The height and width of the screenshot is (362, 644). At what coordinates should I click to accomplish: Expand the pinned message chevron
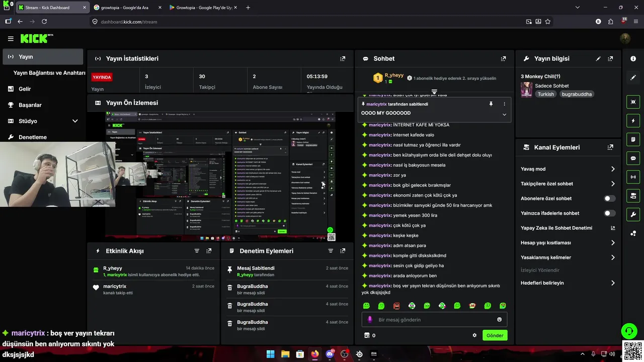(504, 114)
